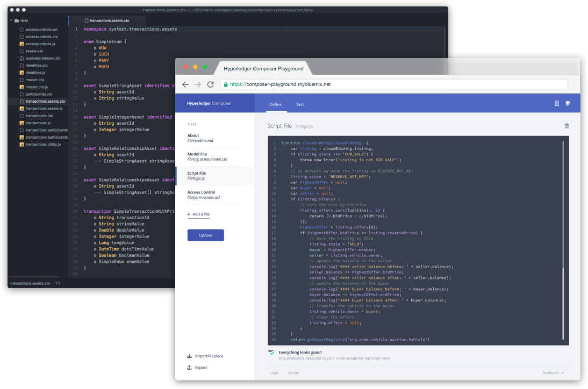Click the browser back arrow
This screenshot has height=389, width=588.
(x=185, y=84)
